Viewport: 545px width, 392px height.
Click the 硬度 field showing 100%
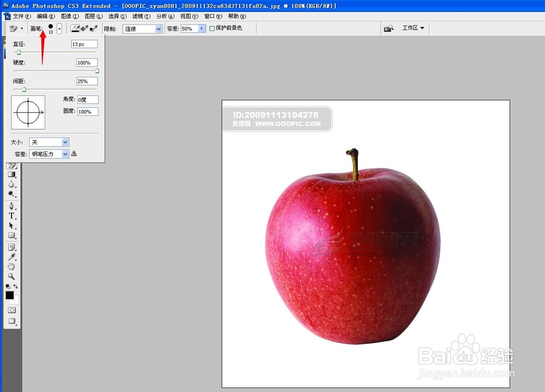pyautogui.click(x=87, y=63)
